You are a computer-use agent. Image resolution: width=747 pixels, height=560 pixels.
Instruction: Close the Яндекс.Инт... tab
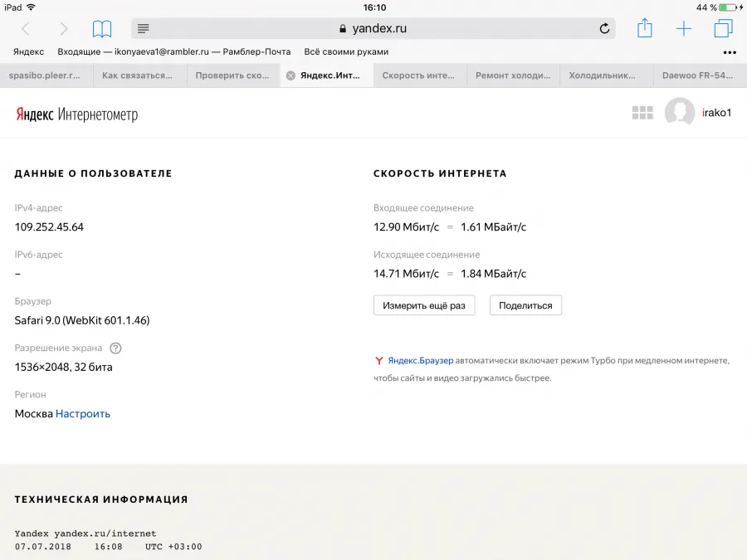290,75
